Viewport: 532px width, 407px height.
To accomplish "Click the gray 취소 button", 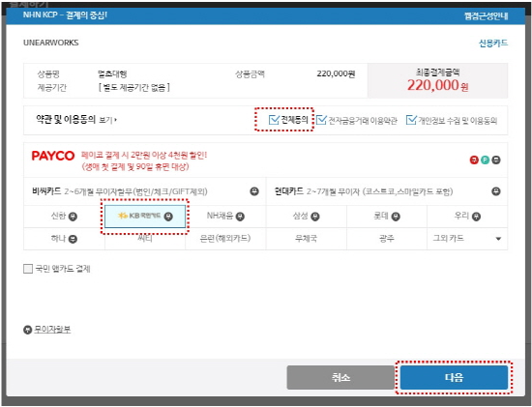I will [x=340, y=377].
